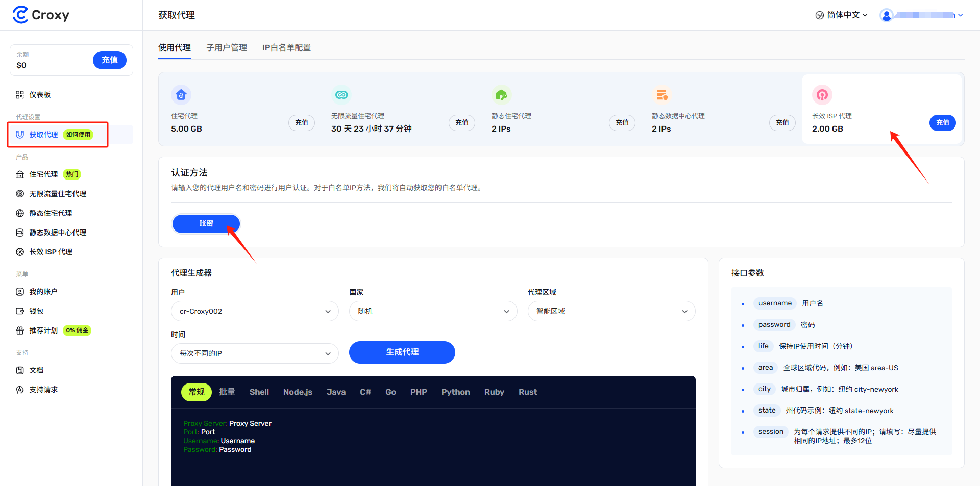
Task: Click 充值 on the 静态住宅代理 card
Action: (622, 123)
